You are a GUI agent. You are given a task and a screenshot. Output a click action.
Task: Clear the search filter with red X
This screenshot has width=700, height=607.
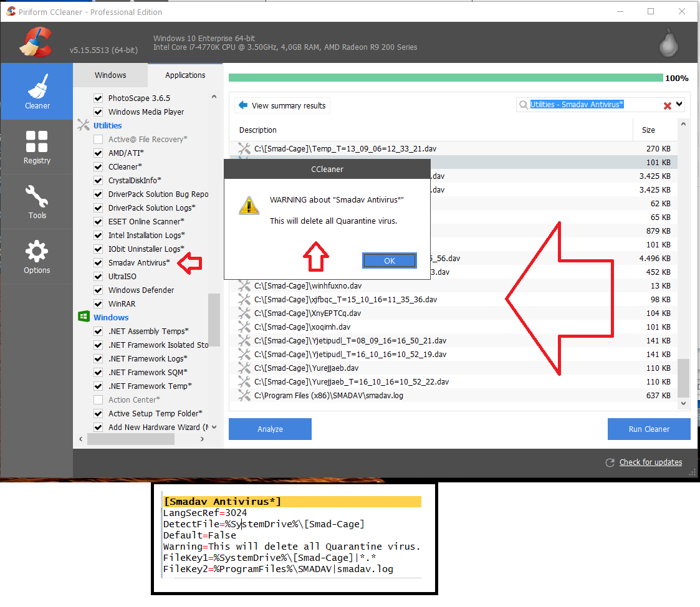click(x=668, y=106)
